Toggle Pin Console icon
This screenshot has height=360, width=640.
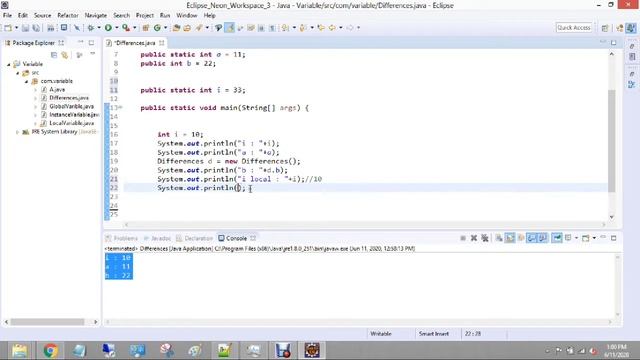[x=557, y=238]
